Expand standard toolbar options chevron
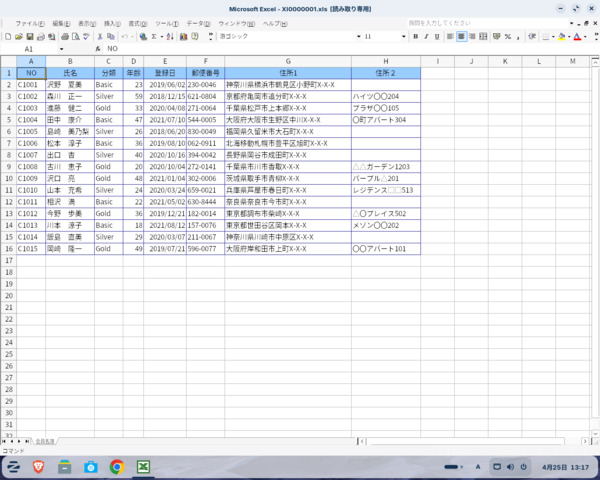600x480 pixels. [210, 37]
